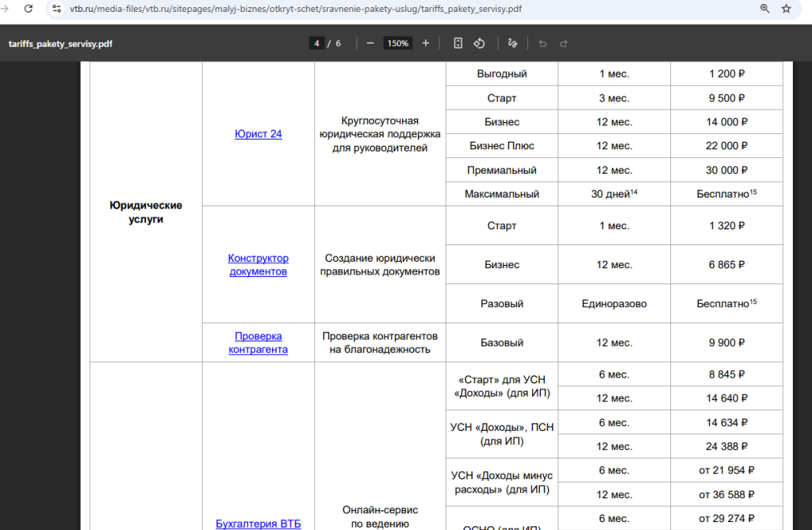Reload the current page
This screenshot has height=530, width=812.
click(x=29, y=9)
